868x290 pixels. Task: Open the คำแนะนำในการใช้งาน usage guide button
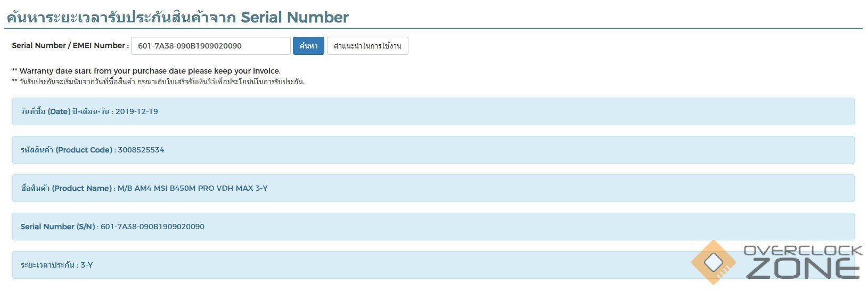[x=367, y=46]
